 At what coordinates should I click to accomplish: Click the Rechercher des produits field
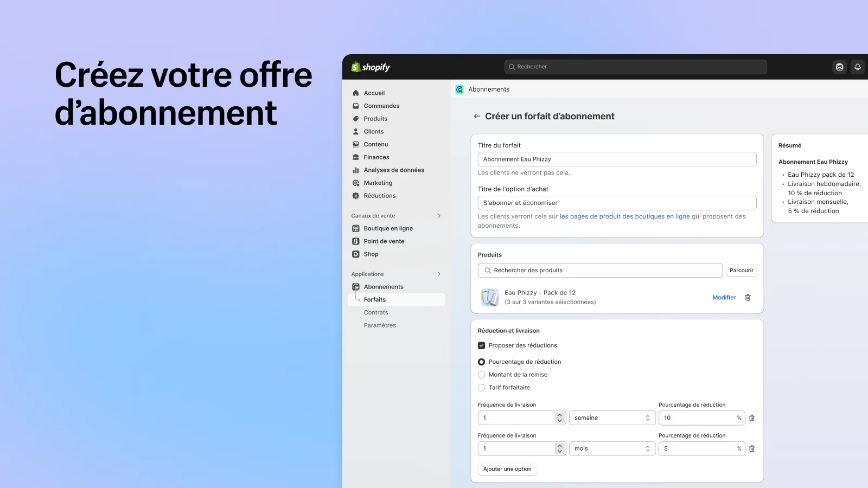pyautogui.click(x=600, y=271)
